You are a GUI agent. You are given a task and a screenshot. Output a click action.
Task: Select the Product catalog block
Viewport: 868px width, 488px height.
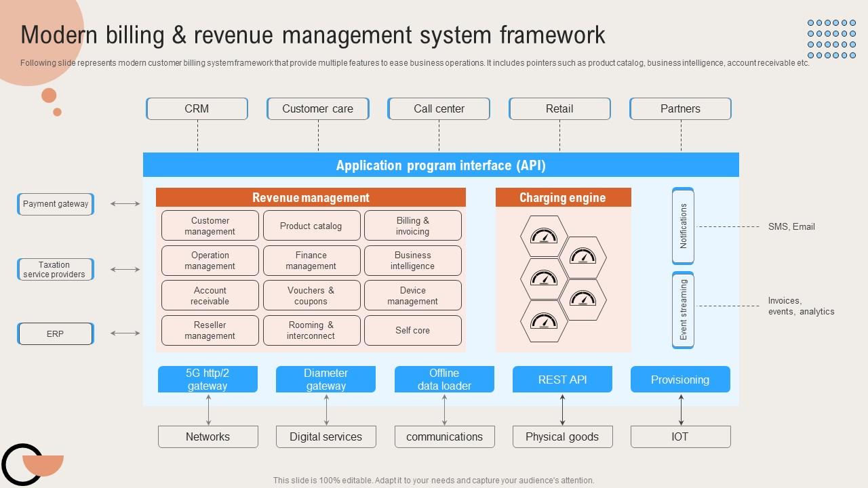[311, 226]
